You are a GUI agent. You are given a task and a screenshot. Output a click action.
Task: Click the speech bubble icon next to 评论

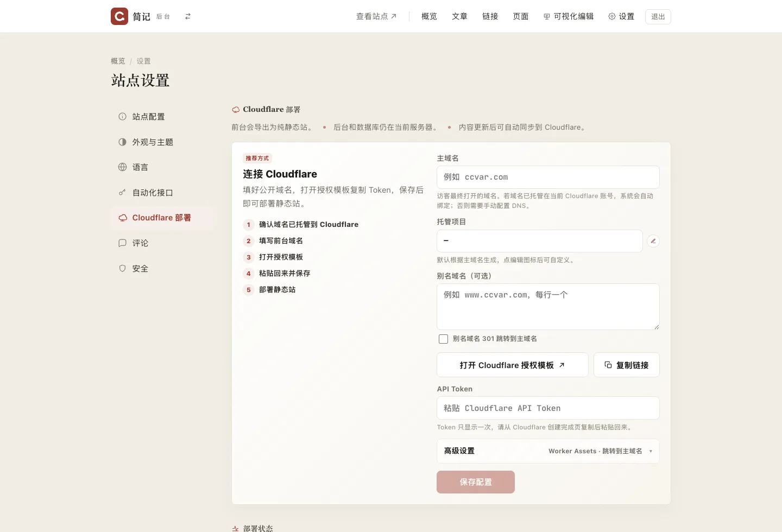[122, 243]
